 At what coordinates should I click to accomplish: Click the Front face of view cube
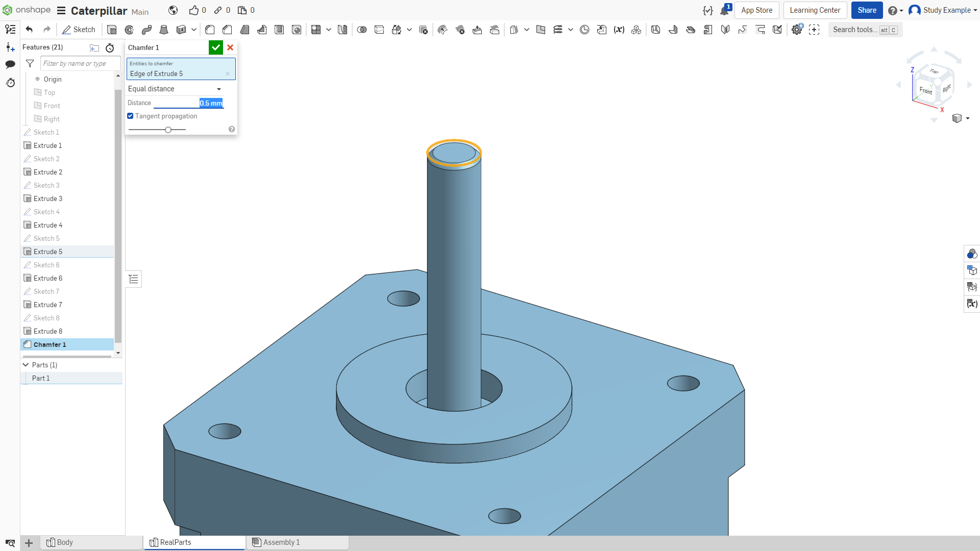(925, 90)
